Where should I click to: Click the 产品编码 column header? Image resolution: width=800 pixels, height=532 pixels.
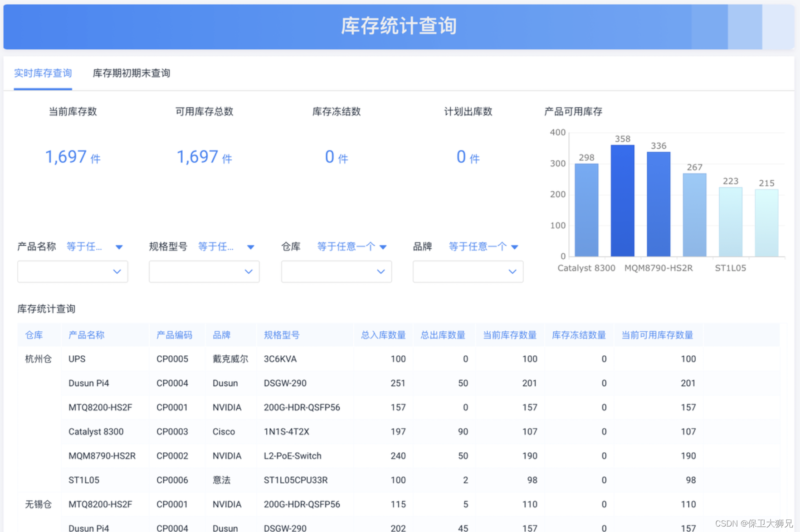pyautogui.click(x=174, y=335)
